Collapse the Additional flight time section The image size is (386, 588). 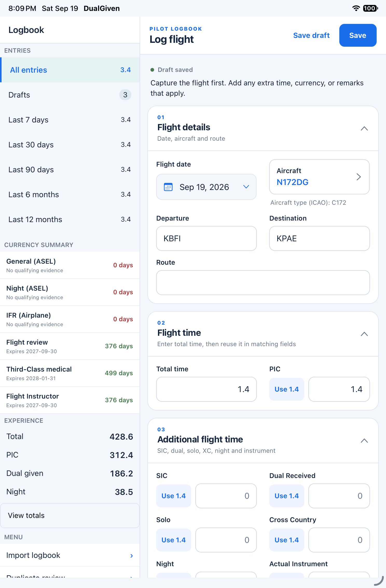click(x=364, y=441)
